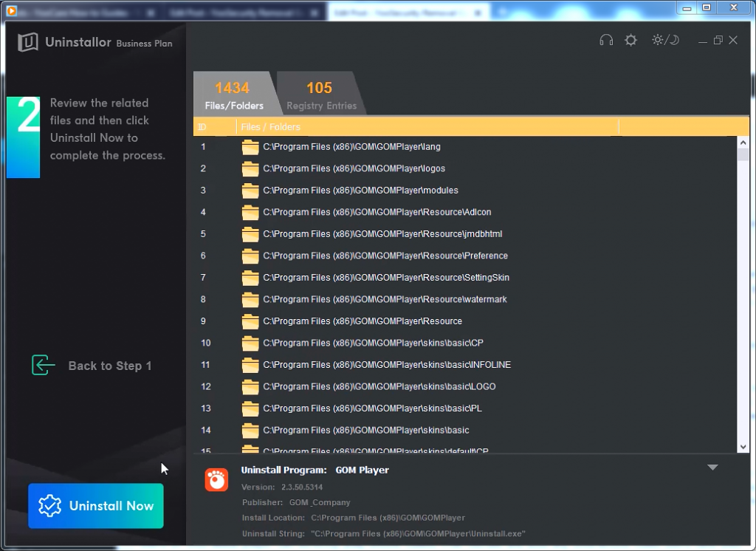The width and height of the screenshot is (756, 551).
Task: Collapse the program details panel arrow
Action: tap(712, 467)
